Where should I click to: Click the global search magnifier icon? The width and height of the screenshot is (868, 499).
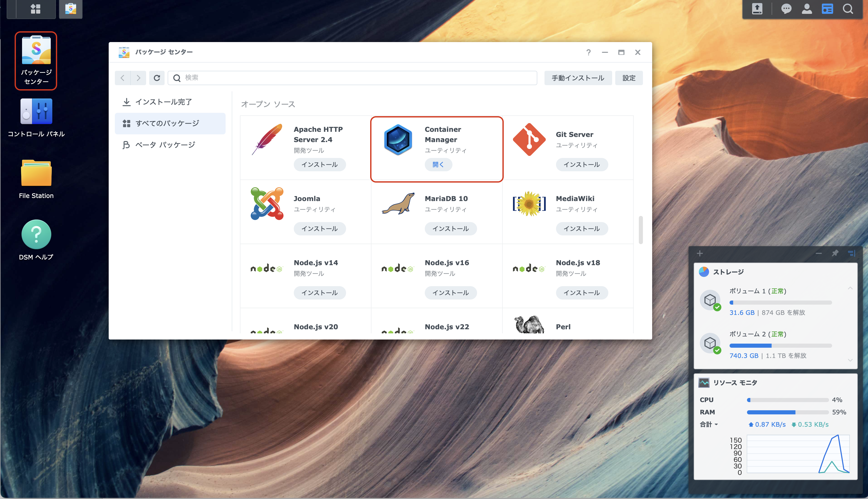coord(848,9)
